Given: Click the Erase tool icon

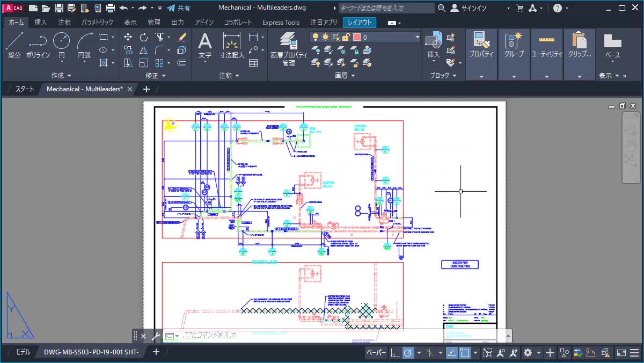Looking at the screenshot, I should click(181, 37).
